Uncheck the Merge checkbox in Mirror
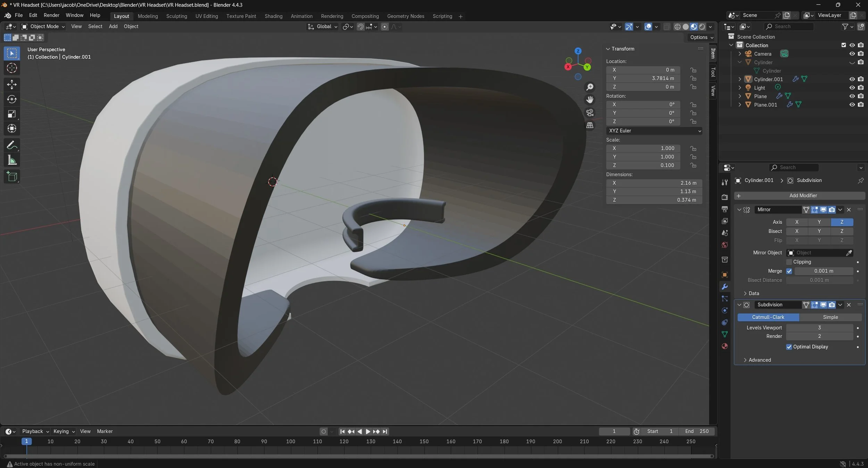The width and height of the screenshot is (868, 468). pos(789,271)
